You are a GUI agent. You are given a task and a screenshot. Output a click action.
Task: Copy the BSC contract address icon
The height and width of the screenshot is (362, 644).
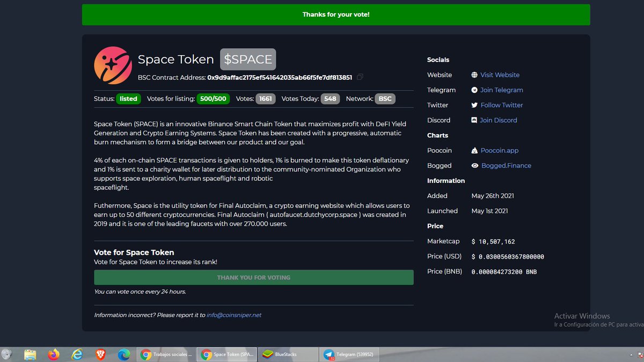click(x=360, y=77)
